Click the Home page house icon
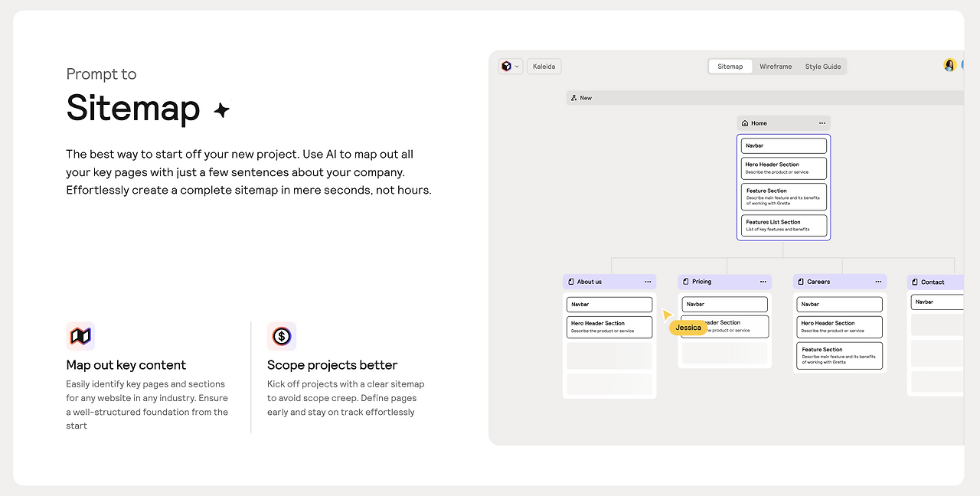 click(x=745, y=123)
